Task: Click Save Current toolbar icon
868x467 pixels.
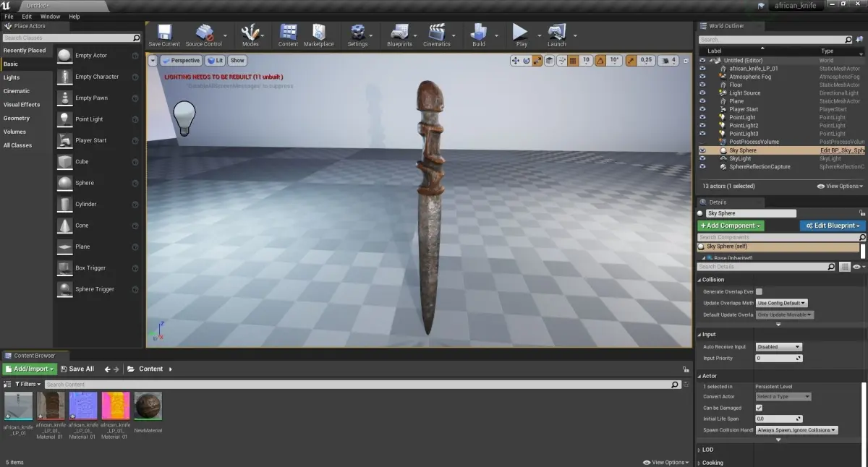Action: pos(164,32)
